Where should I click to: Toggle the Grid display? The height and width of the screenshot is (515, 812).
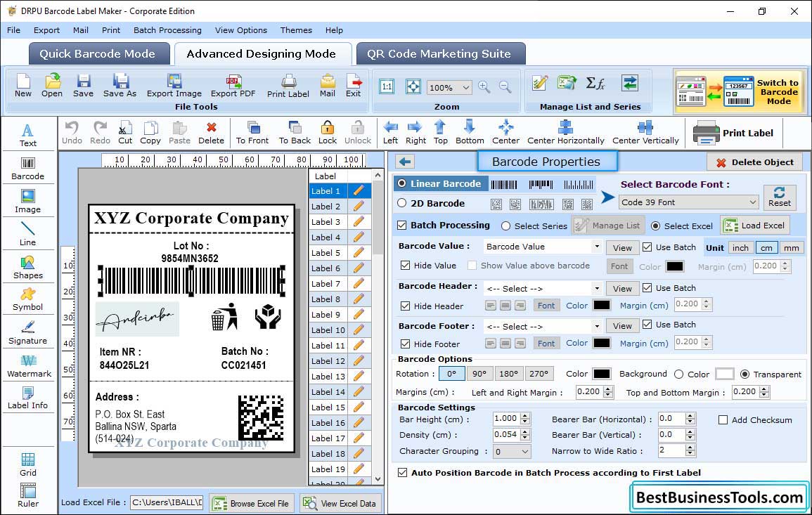(x=28, y=464)
